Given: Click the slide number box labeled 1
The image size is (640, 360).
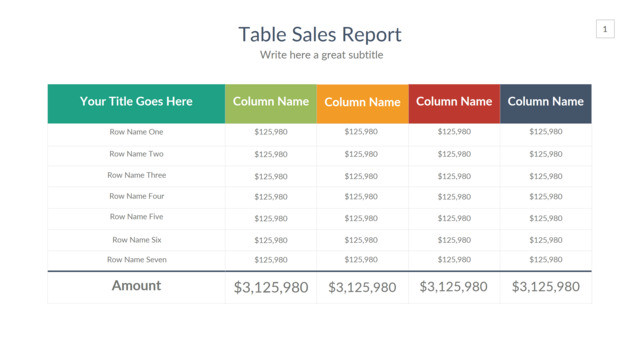Looking at the screenshot, I should (605, 29).
